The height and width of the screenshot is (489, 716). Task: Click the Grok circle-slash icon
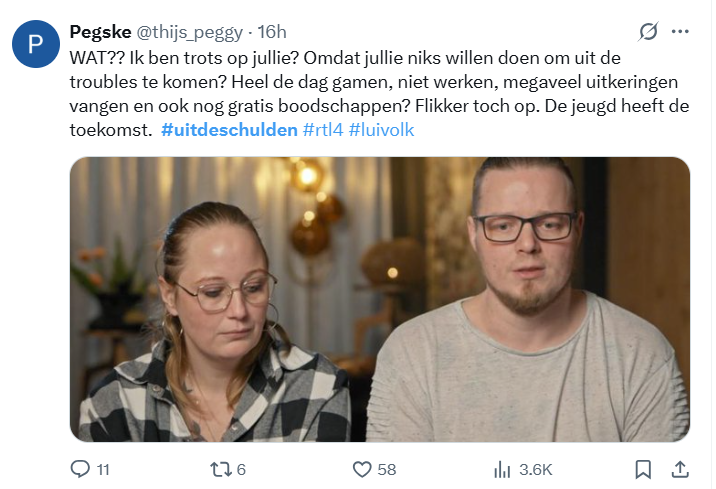648,32
